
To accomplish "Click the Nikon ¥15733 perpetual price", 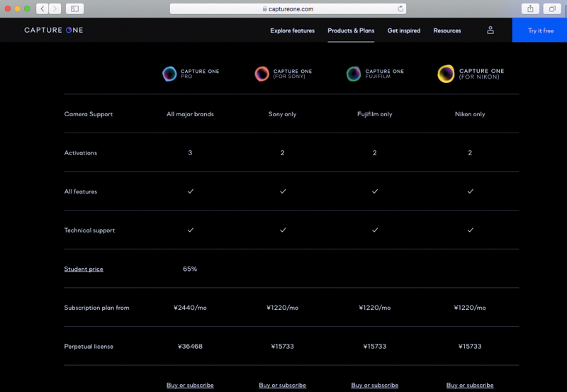I will pyautogui.click(x=470, y=347).
